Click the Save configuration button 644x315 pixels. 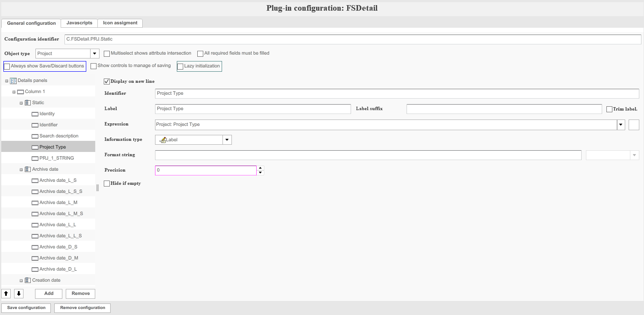click(26, 308)
